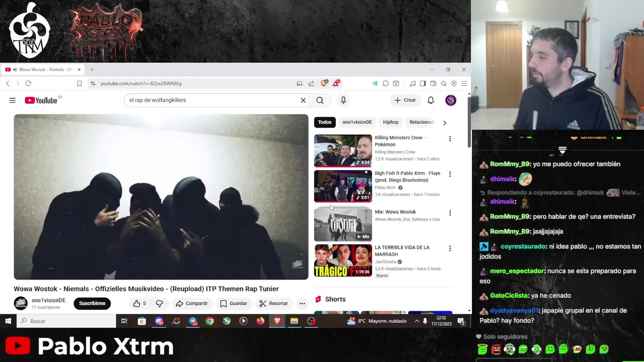This screenshot has height=362, width=644.
Task: Open the weather widget showing 8°C
Action: (x=377, y=321)
